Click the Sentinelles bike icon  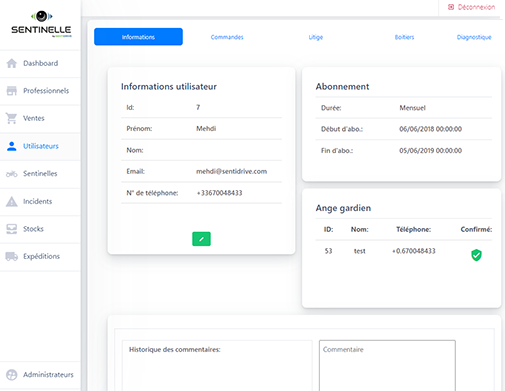tap(12, 174)
